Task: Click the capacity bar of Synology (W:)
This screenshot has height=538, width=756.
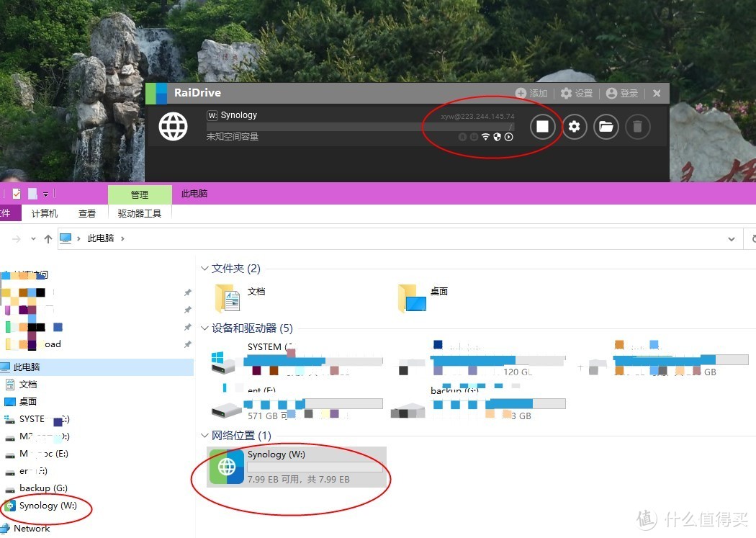Action: tap(315, 467)
